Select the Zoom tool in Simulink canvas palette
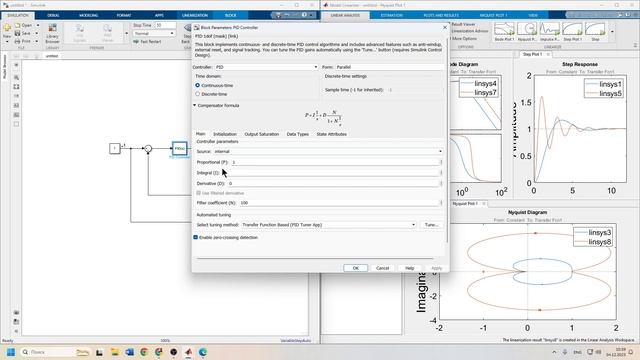Screen dimensions: 640x360 click(x=16, y=77)
